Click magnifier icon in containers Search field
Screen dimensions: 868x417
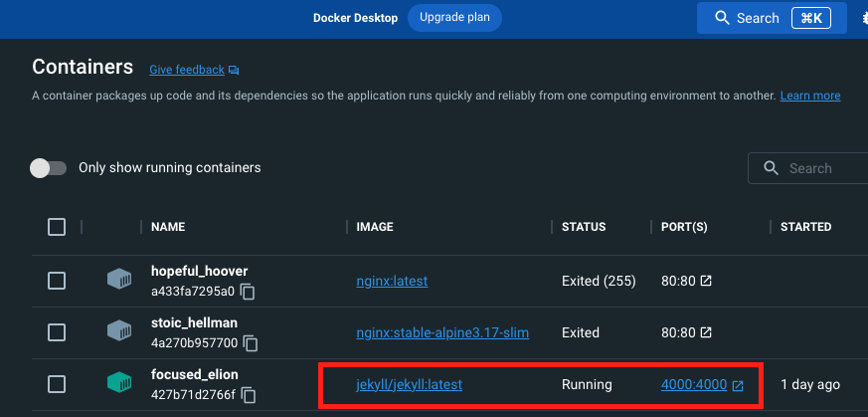pos(772,168)
